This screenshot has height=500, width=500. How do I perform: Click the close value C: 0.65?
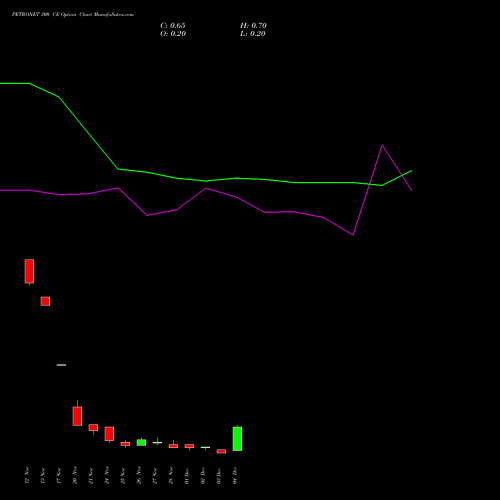[173, 26]
